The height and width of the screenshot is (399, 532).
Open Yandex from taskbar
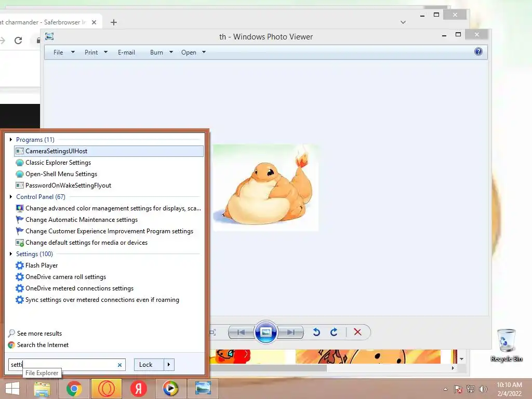138,389
